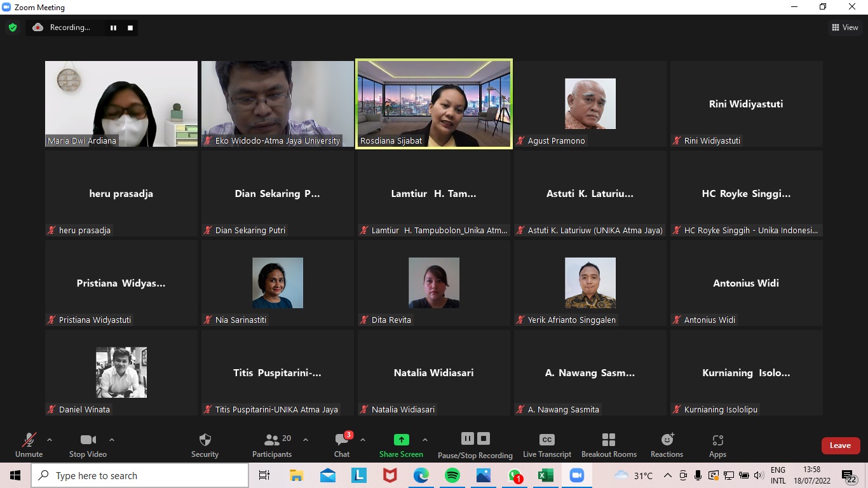Image resolution: width=868 pixels, height=488 pixels.
Task: Open share options arrow beside Share Screen
Action: click(x=424, y=440)
